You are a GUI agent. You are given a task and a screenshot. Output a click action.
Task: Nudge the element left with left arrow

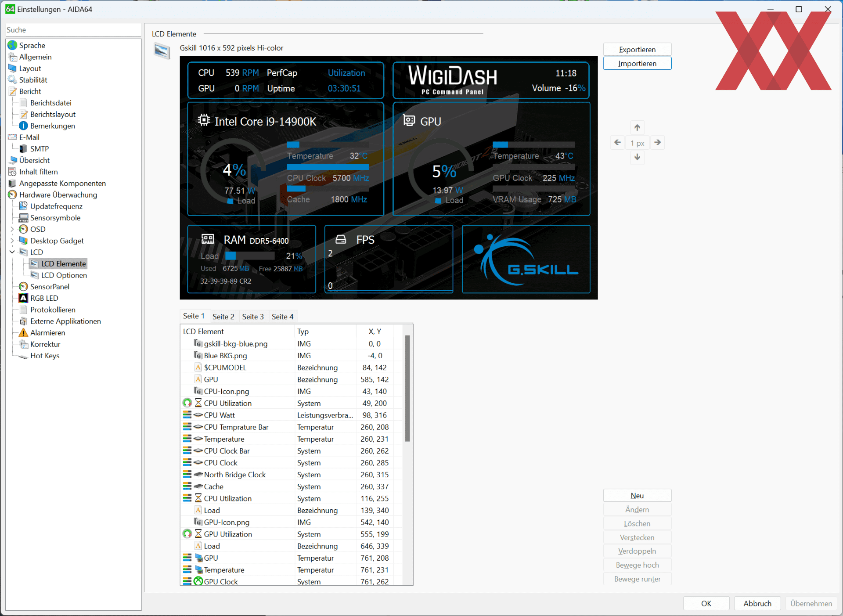pos(617,143)
